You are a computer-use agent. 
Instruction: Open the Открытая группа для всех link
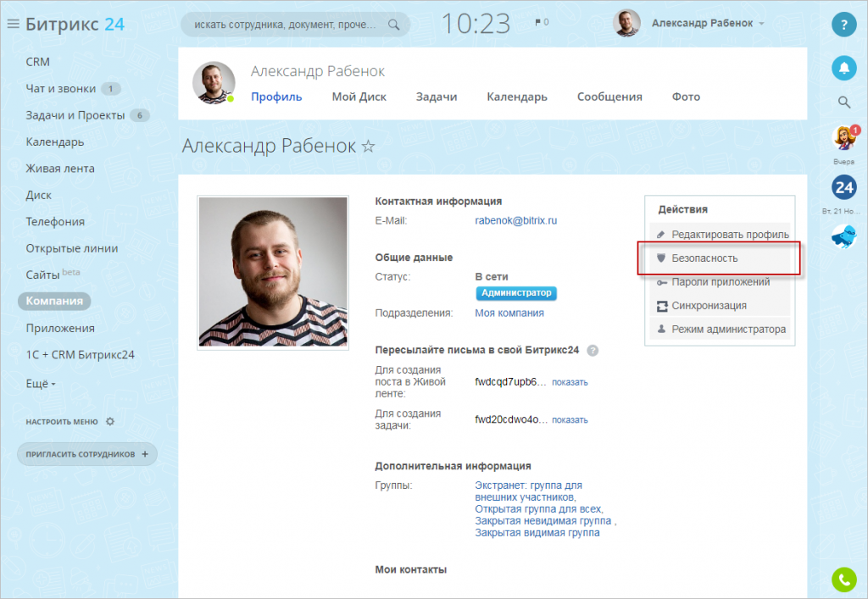537,509
